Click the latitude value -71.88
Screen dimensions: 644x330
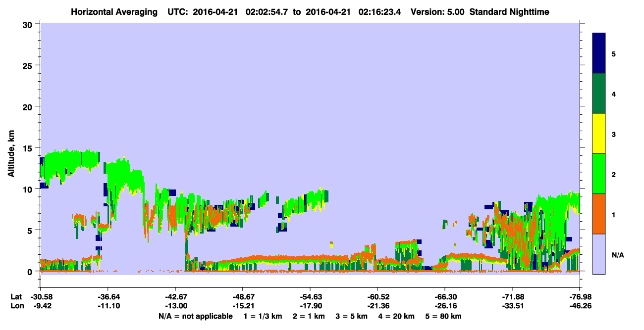click(x=512, y=297)
